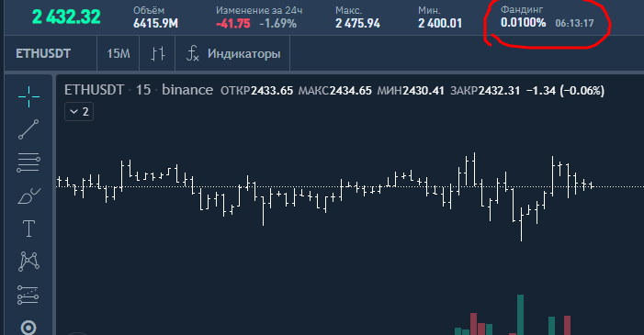Select the trend line drawing tool
Screen dimensions: 644x335
coord(28,129)
